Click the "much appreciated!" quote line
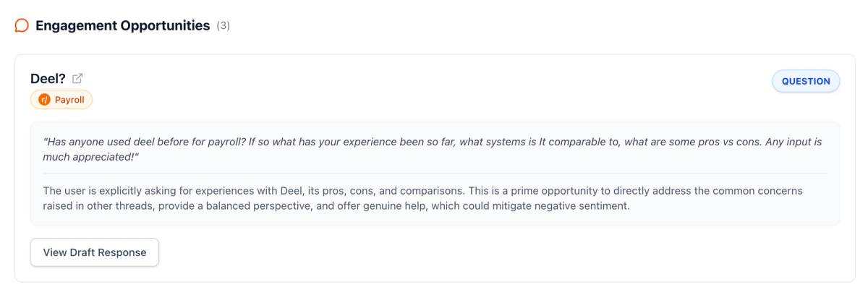868x290 pixels. pyautogui.click(x=90, y=156)
